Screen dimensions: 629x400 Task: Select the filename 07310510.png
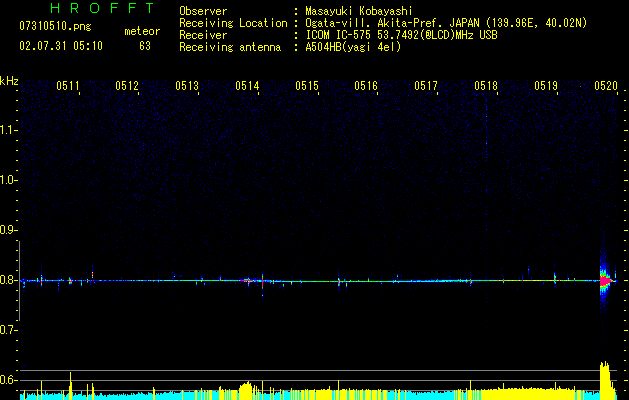click(x=55, y=26)
